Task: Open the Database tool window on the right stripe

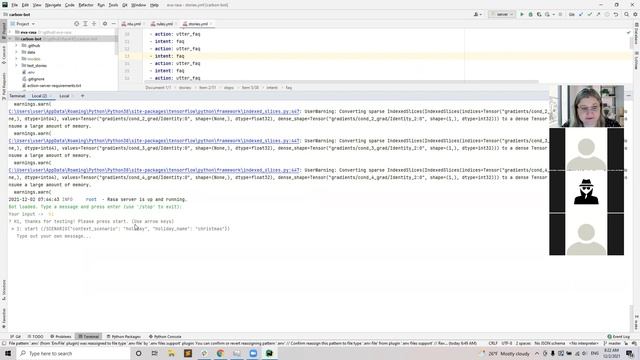Action: pos(636,33)
